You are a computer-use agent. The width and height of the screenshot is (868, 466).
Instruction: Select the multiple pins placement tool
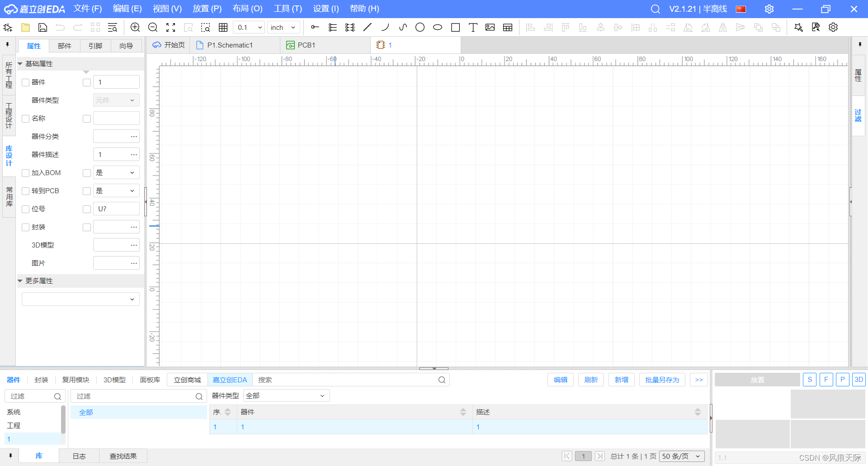pos(333,28)
